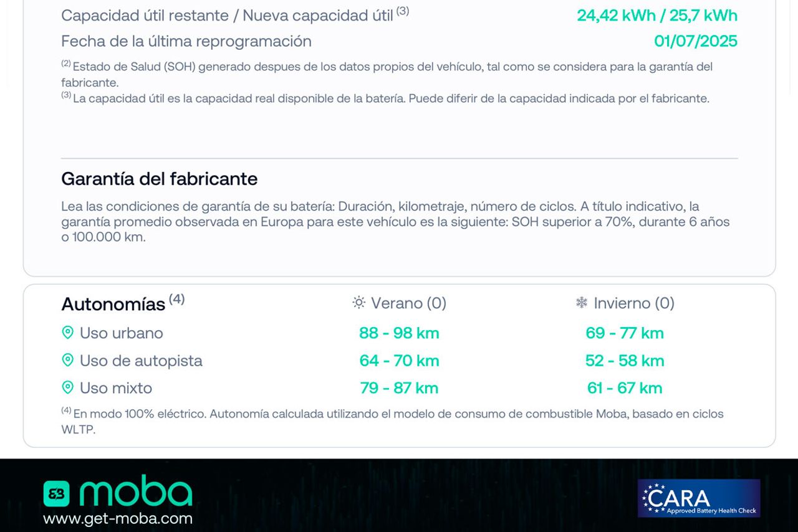Click the location pin beside Uso mixto

[x=68, y=387]
